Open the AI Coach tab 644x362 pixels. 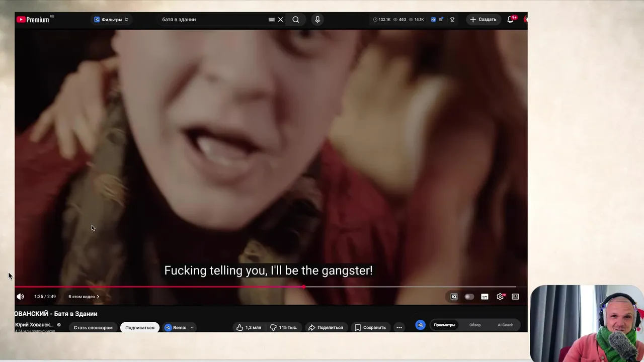pos(506,325)
